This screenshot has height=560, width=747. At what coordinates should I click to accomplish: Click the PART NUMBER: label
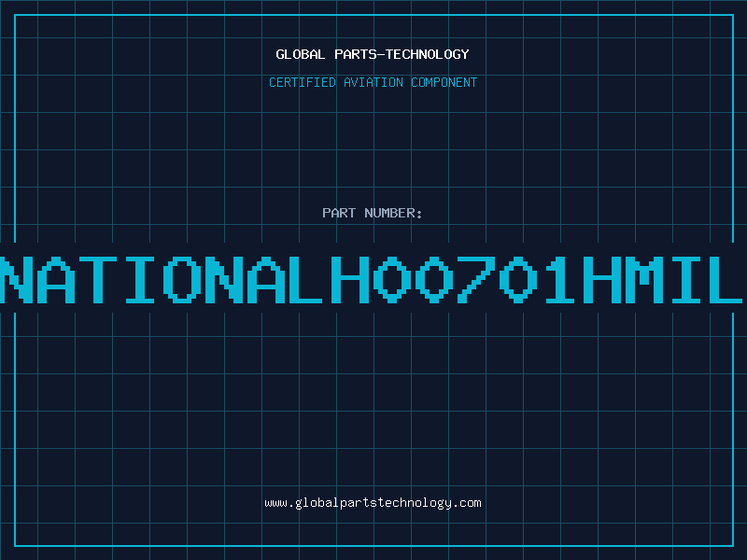tap(373, 213)
